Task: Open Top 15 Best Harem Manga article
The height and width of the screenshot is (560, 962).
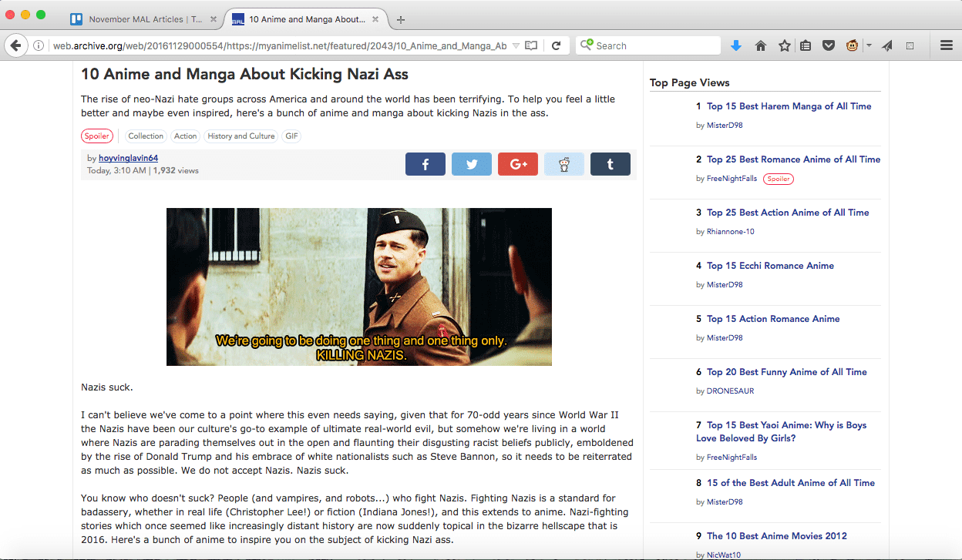Action: point(789,106)
